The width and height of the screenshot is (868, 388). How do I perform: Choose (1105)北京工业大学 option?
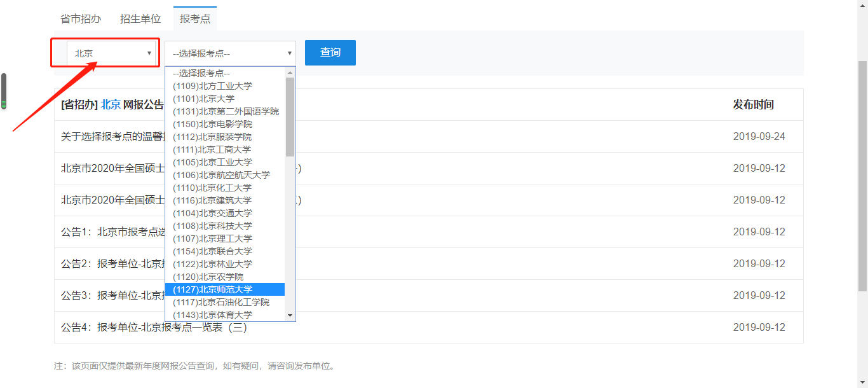click(225, 162)
